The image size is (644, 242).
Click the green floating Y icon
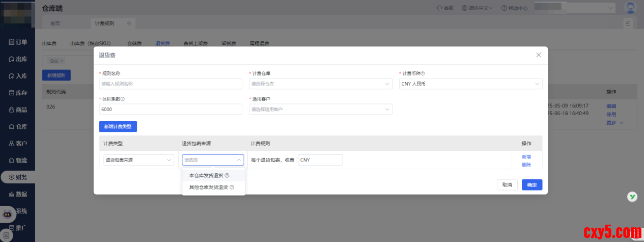click(632, 197)
